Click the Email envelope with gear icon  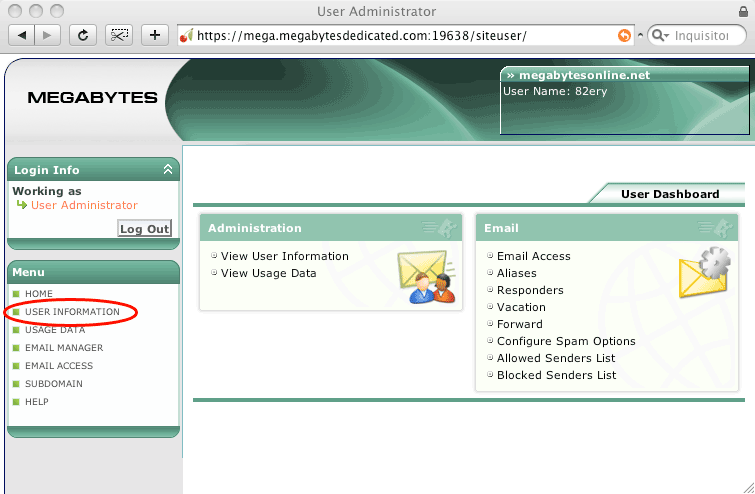(x=704, y=272)
